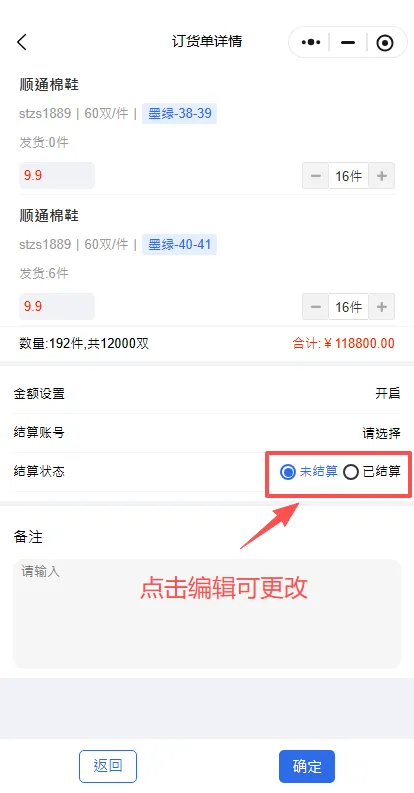
Task: Click the 16件 quantity field of first item
Action: point(349,175)
